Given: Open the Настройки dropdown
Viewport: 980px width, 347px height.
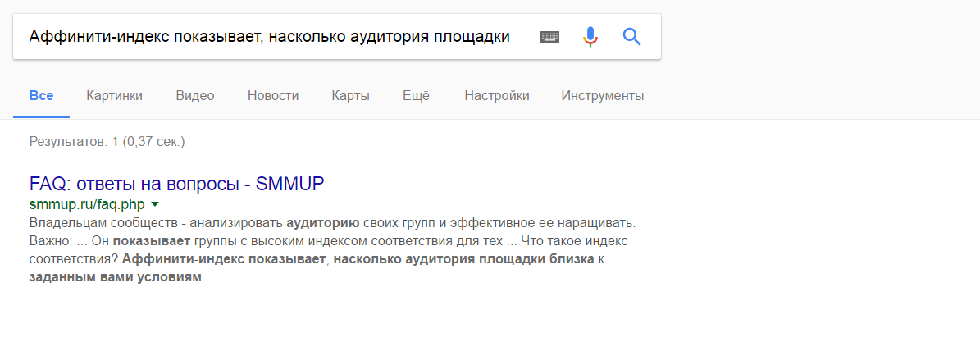Looking at the screenshot, I should coord(496,96).
